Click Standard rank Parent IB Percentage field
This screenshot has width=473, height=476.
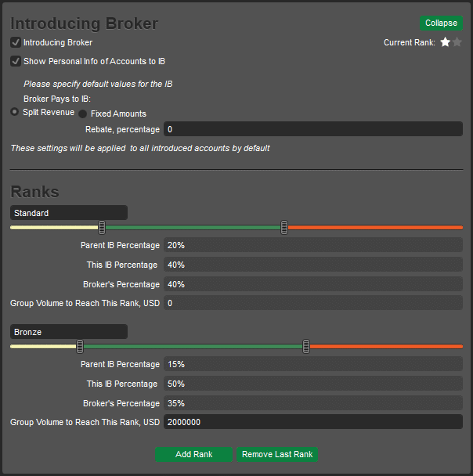(313, 245)
